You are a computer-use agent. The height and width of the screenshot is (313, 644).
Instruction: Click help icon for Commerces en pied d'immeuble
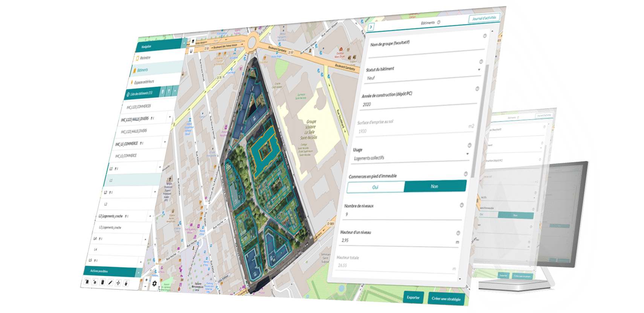pyautogui.click(x=466, y=174)
